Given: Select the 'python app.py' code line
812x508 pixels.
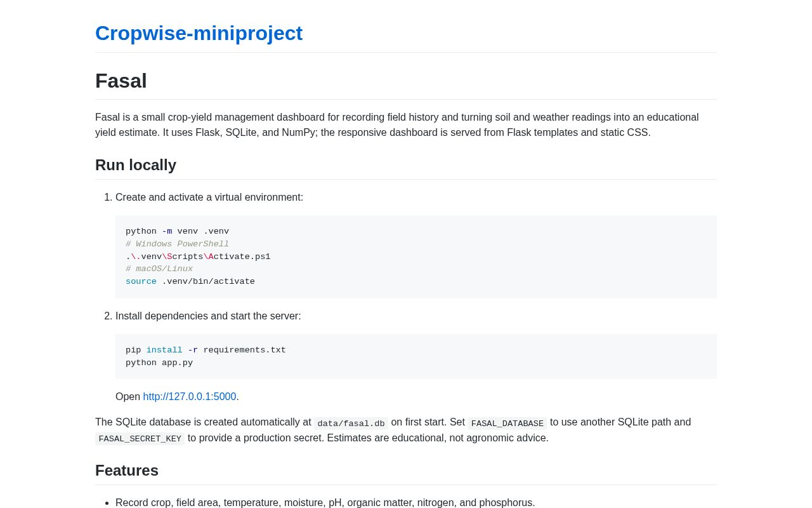Looking at the screenshot, I should 159,363.
